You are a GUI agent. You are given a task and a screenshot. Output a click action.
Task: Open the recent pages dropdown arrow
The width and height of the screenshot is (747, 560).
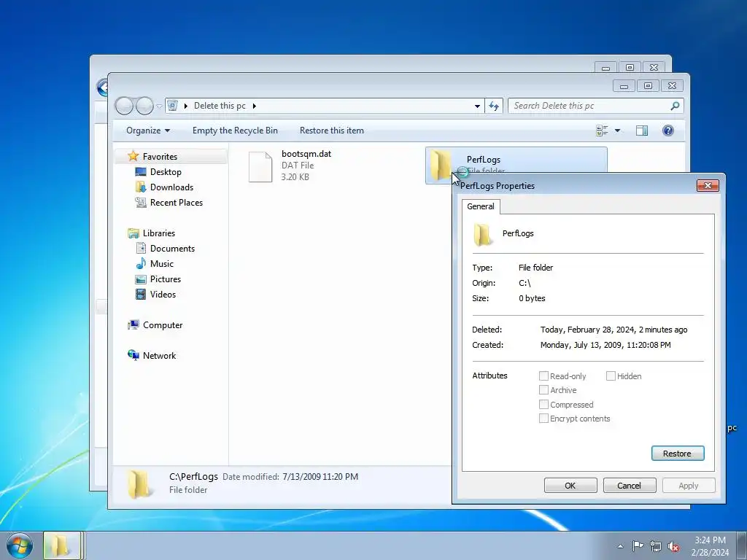point(159,106)
